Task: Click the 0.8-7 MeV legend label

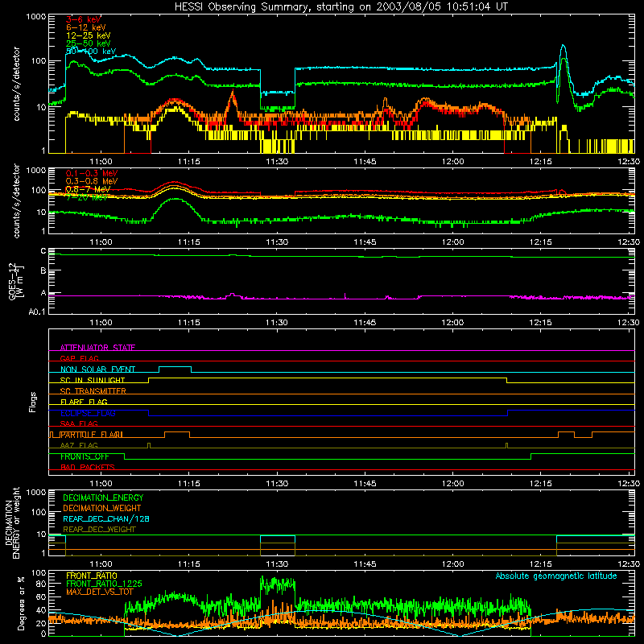Action: (x=88, y=189)
